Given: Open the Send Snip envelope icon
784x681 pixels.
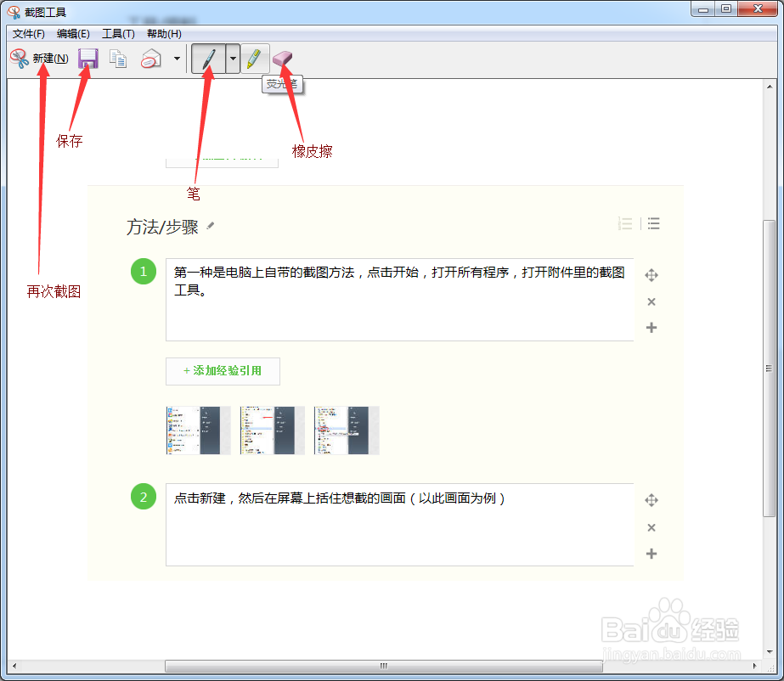Looking at the screenshot, I should tap(149, 58).
